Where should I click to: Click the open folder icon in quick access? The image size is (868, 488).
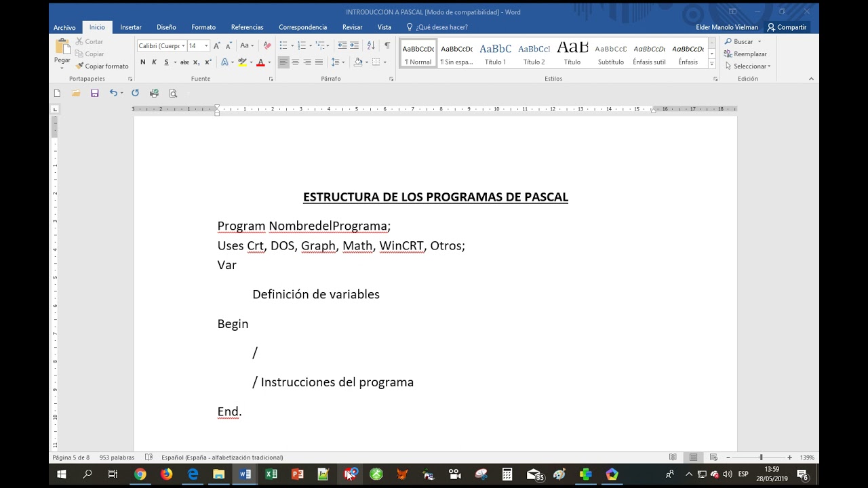pyautogui.click(x=76, y=94)
